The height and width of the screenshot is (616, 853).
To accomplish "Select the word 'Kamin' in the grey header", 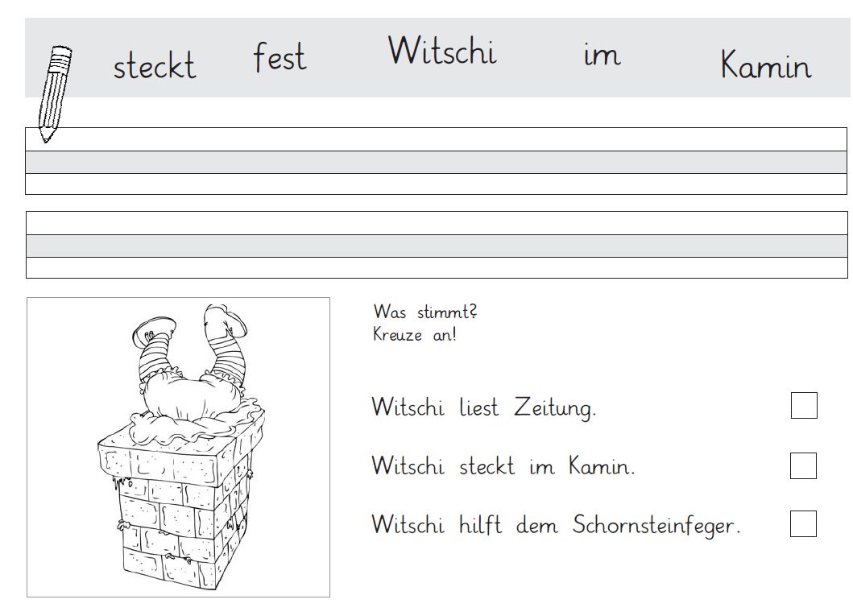I will coord(766,64).
